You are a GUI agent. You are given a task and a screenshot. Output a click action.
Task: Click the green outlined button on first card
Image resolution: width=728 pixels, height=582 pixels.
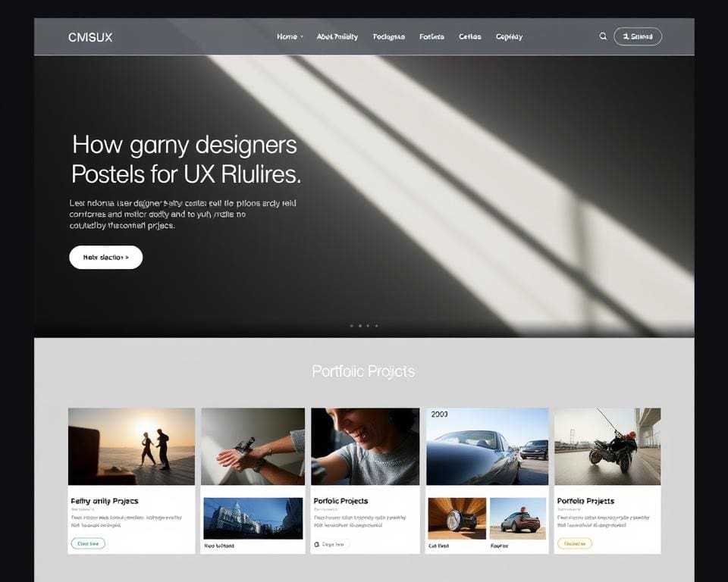[x=88, y=543]
